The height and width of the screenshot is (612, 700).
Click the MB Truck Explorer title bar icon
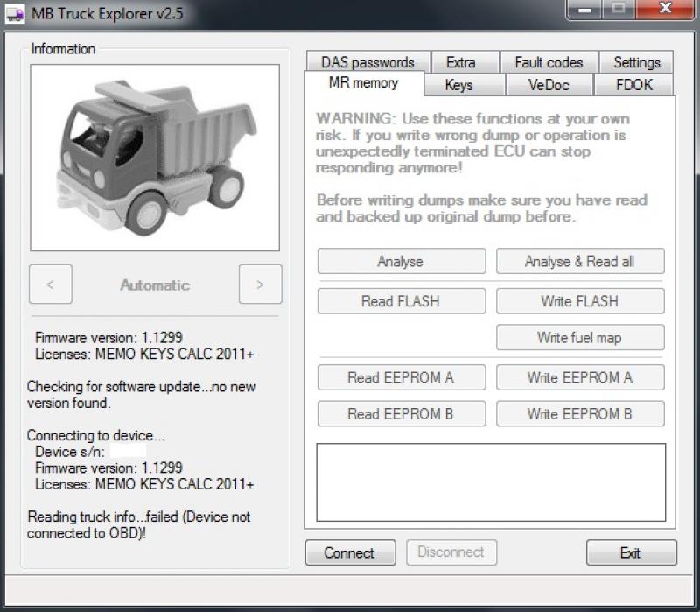[14, 14]
